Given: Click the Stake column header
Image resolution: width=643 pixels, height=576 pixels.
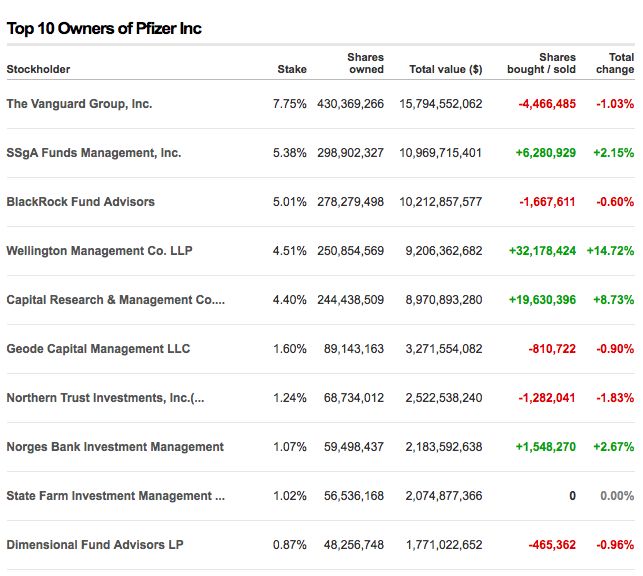Looking at the screenshot, I should (292, 69).
